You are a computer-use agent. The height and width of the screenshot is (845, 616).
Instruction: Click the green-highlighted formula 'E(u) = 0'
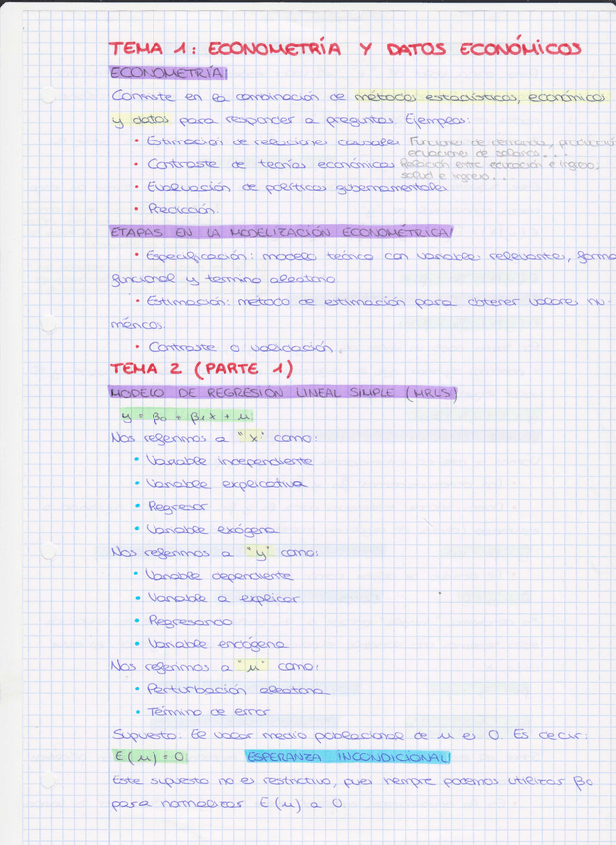point(150,757)
